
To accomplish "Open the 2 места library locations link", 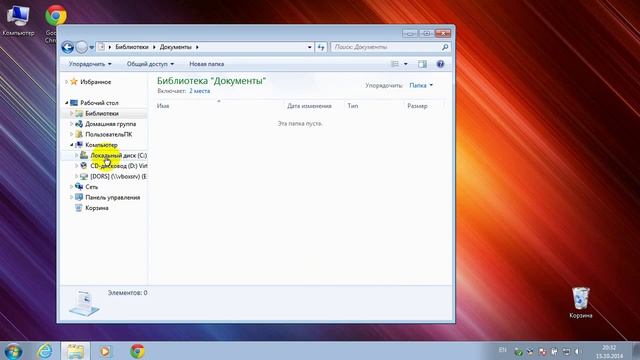I will coord(200,91).
